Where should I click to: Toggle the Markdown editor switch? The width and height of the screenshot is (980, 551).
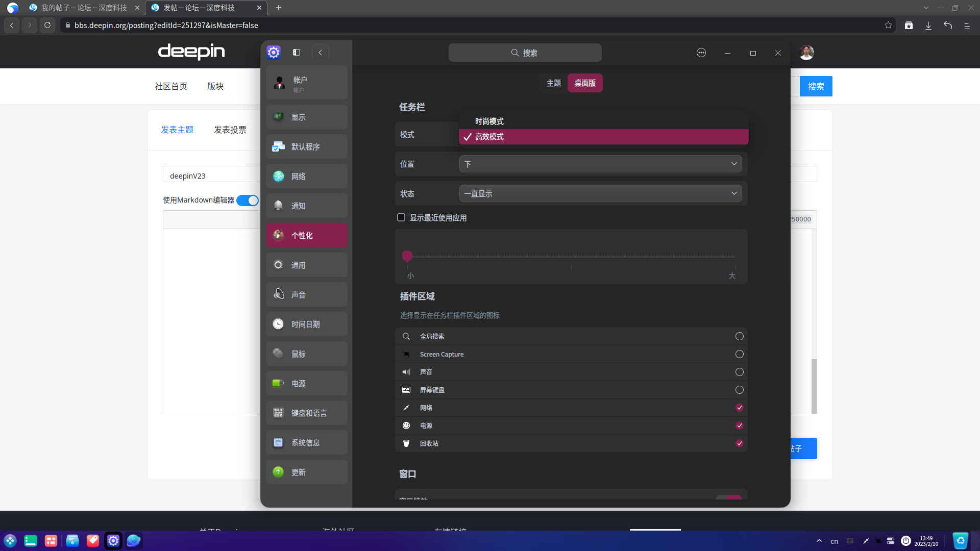(x=248, y=201)
